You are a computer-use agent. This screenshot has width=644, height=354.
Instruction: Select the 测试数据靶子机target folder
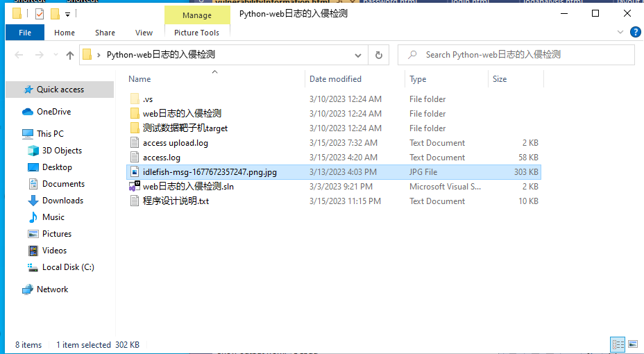tap(185, 128)
